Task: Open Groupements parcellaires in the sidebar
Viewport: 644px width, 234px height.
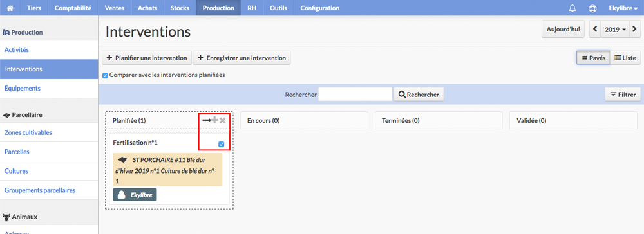Action: point(49,190)
